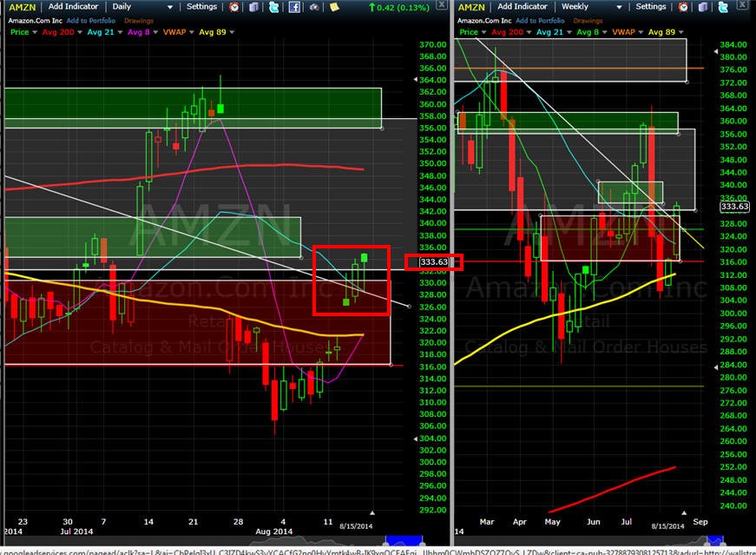Click the 333.63 price label on Weekly axis
Image resolution: width=756 pixels, height=555 pixels.
(x=735, y=207)
